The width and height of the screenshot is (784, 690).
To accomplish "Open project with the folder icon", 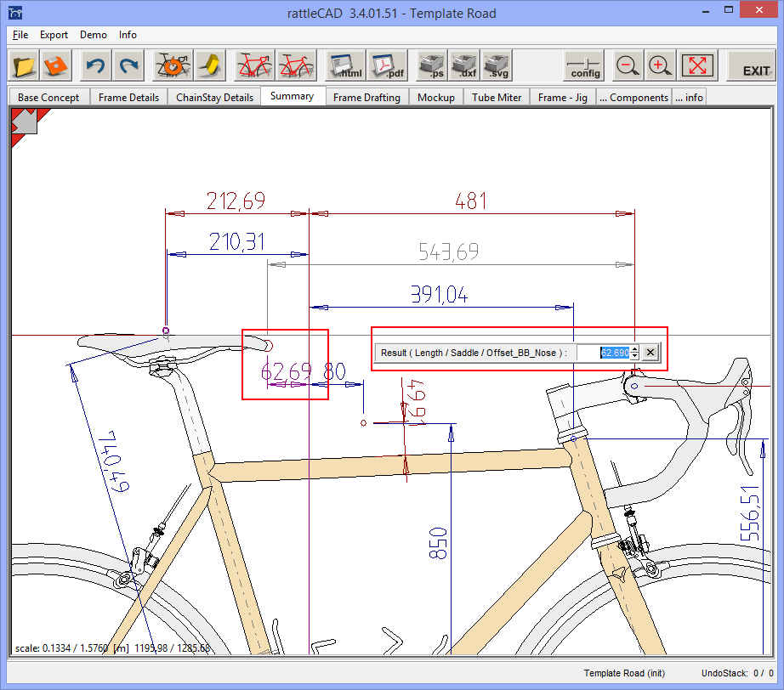I will tap(23, 65).
